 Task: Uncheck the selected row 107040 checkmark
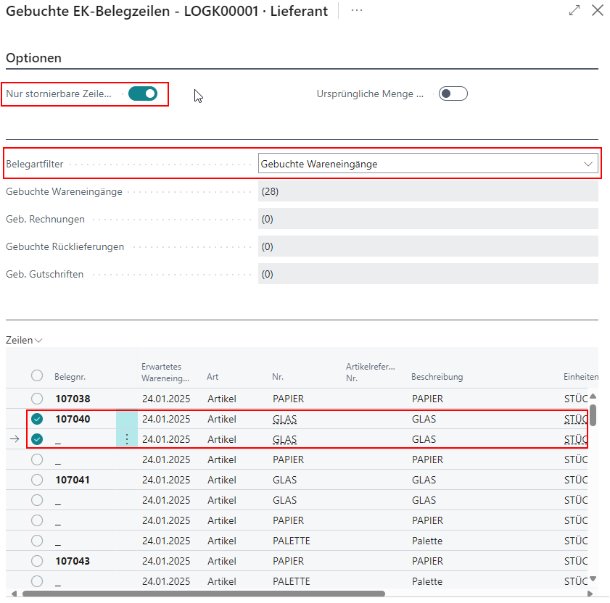(37, 419)
